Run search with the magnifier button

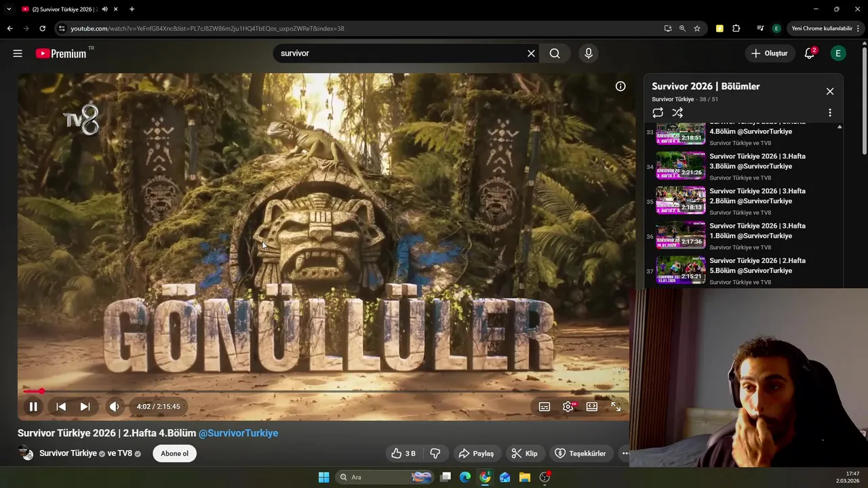[x=555, y=54]
